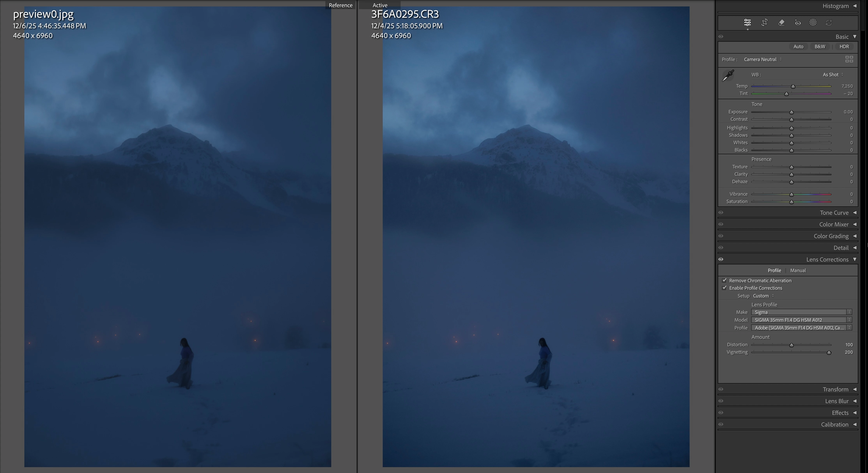Expand the Histogram panel

tap(855, 6)
